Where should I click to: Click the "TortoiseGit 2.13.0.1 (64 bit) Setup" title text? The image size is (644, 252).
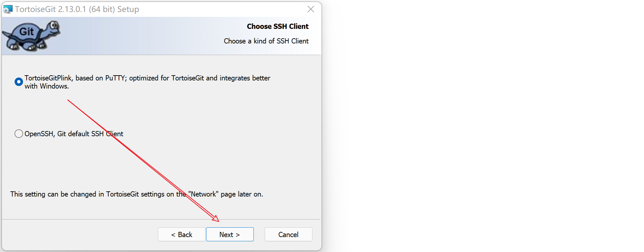click(x=77, y=9)
